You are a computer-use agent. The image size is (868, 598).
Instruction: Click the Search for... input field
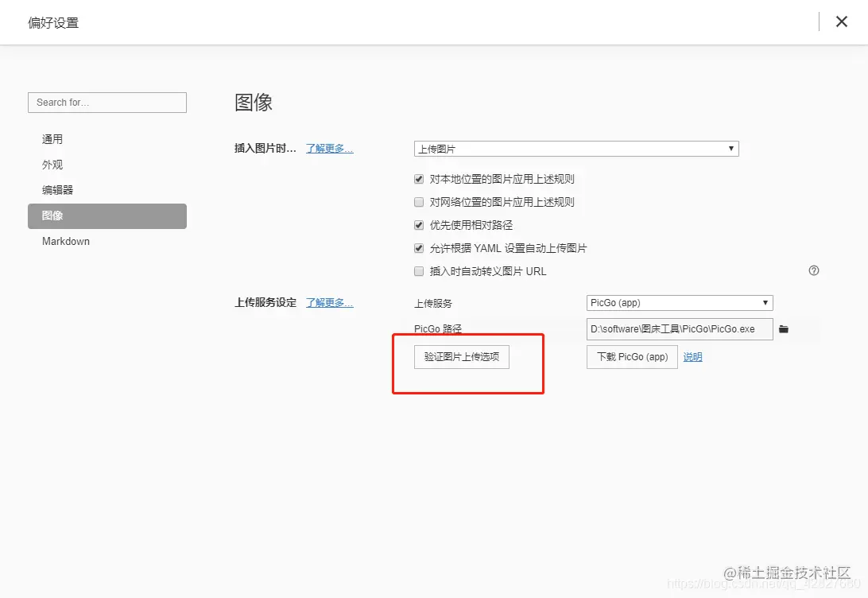107,103
